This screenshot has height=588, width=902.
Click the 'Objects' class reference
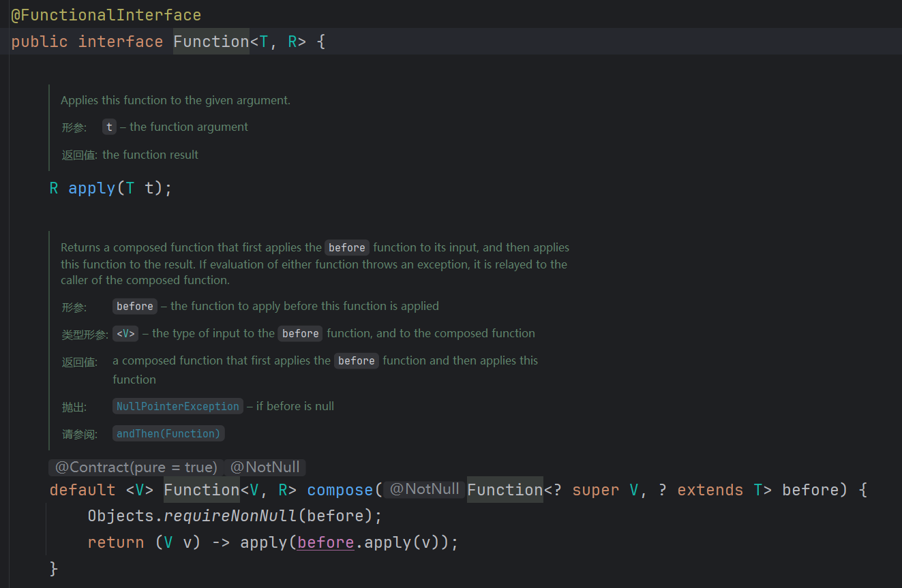121,516
